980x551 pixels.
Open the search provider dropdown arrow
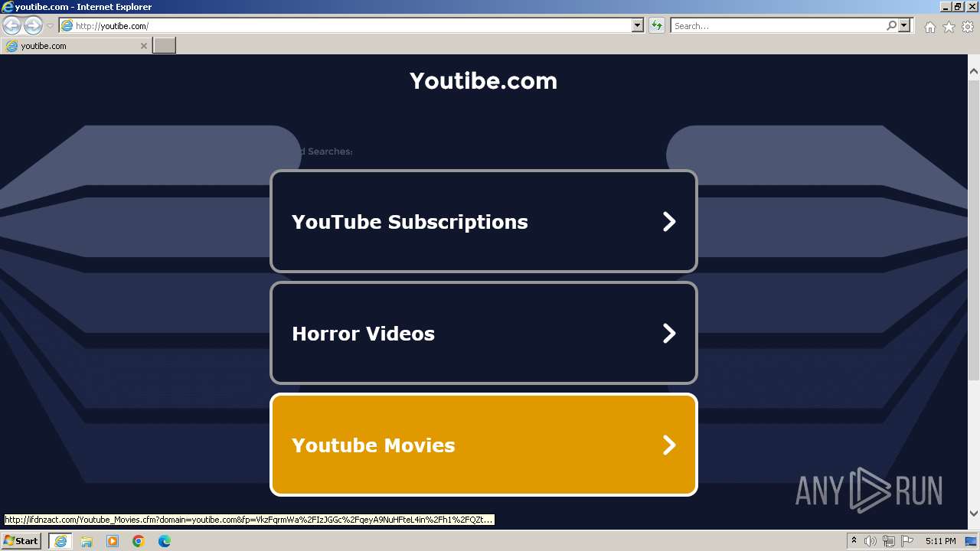point(905,26)
